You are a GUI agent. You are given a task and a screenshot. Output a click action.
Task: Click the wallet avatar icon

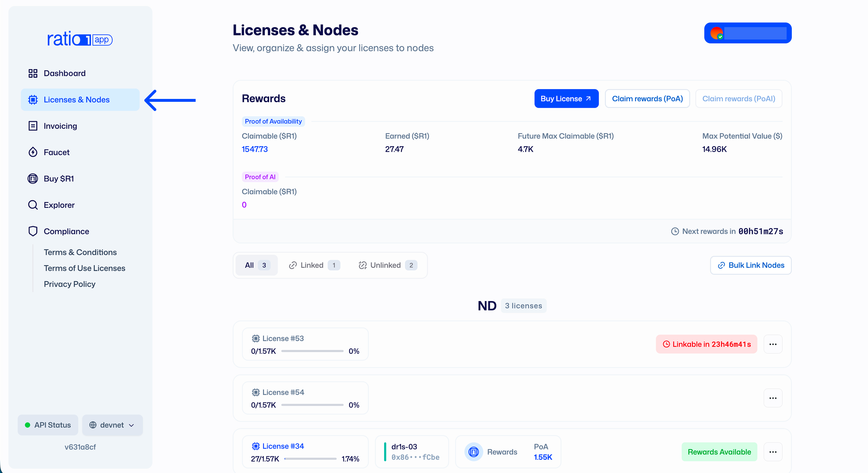[717, 33]
